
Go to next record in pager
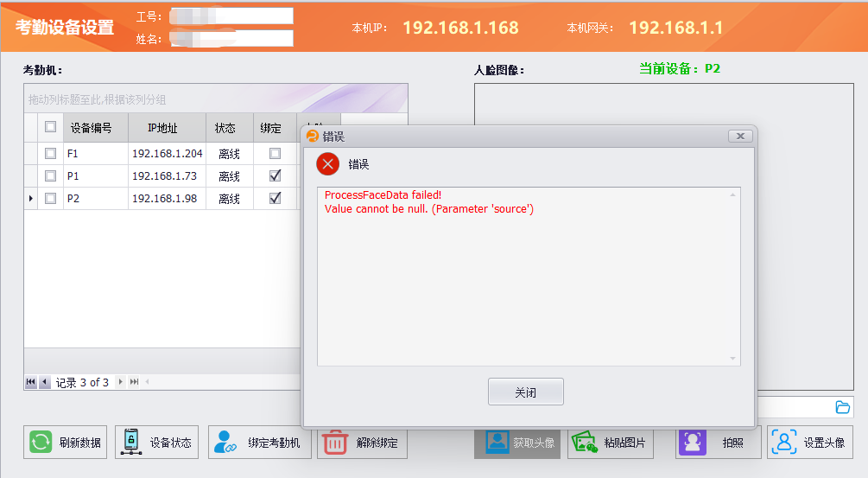[121, 382]
